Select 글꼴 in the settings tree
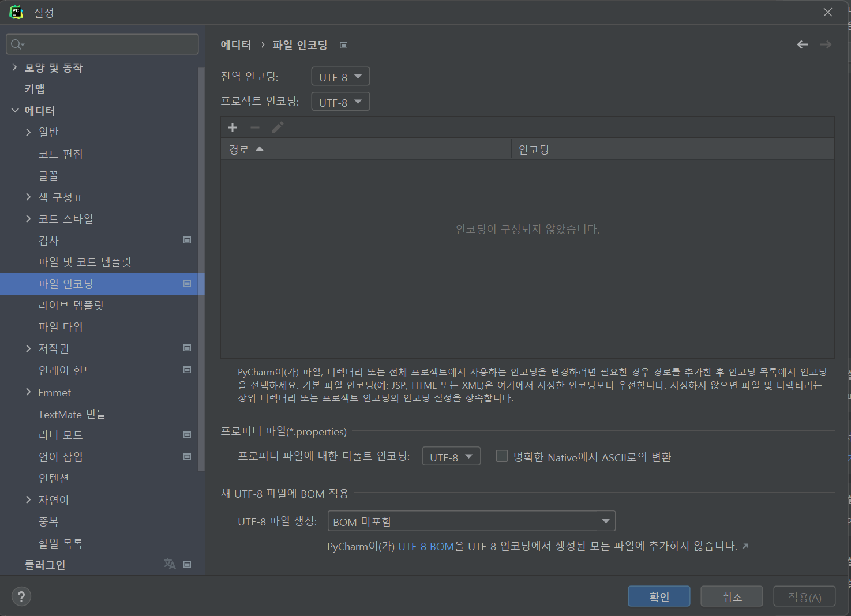The height and width of the screenshot is (616, 851). [x=48, y=175]
